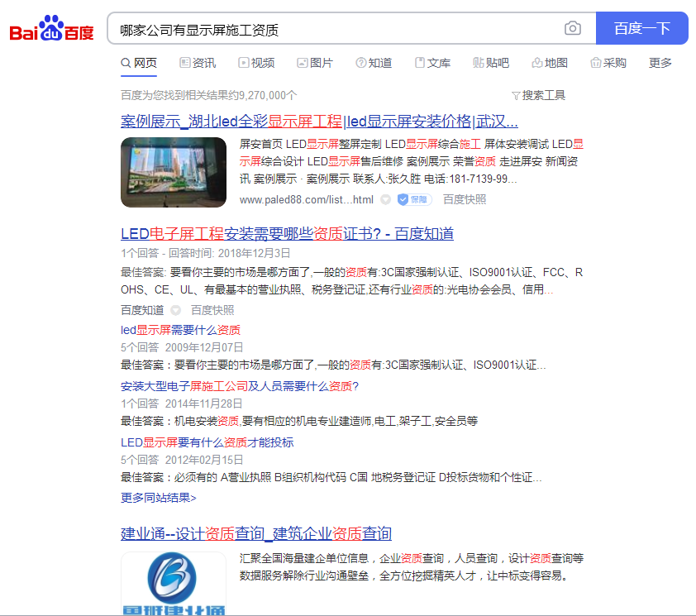Open 建业通--设计资质查询 result
696x616 pixels.
pos(256,533)
